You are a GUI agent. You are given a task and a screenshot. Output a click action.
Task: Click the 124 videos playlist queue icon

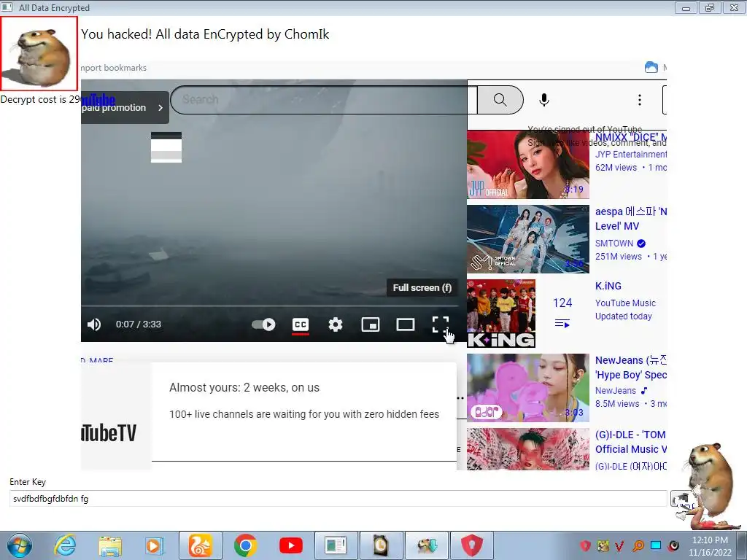tap(562, 324)
